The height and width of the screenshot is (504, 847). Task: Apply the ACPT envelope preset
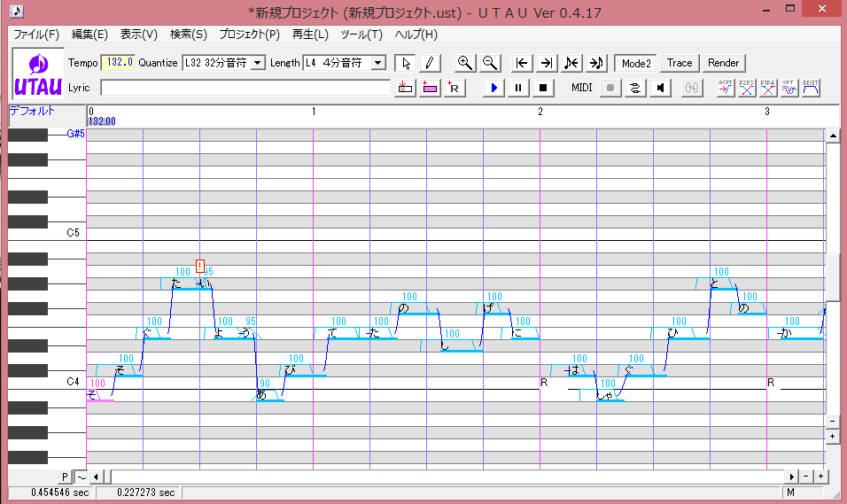(x=726, y=88)
